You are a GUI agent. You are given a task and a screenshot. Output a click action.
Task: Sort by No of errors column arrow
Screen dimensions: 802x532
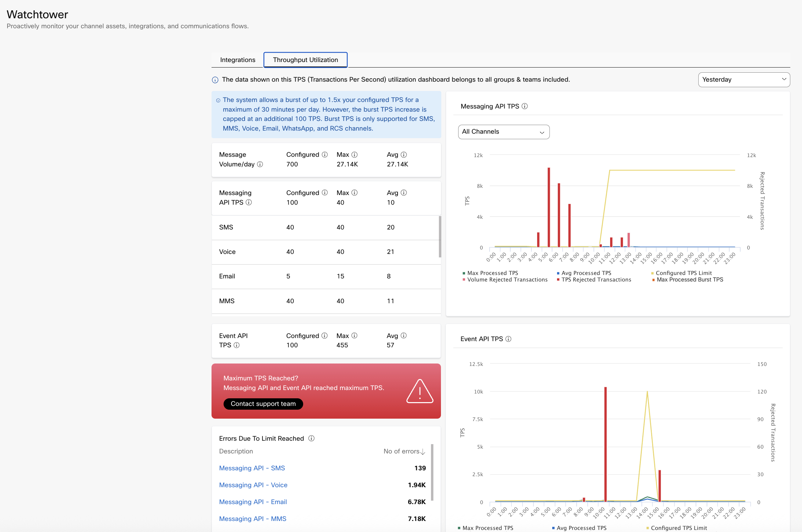(423, 451)
